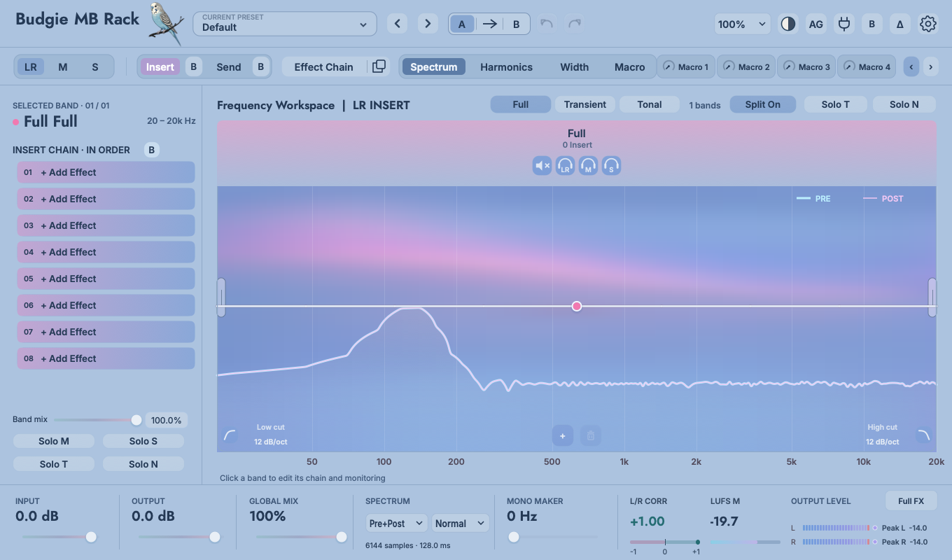Adjust the Mono Maker slider handle
Image resolution: width=952 pixels, height=560 pixels.
514,537
